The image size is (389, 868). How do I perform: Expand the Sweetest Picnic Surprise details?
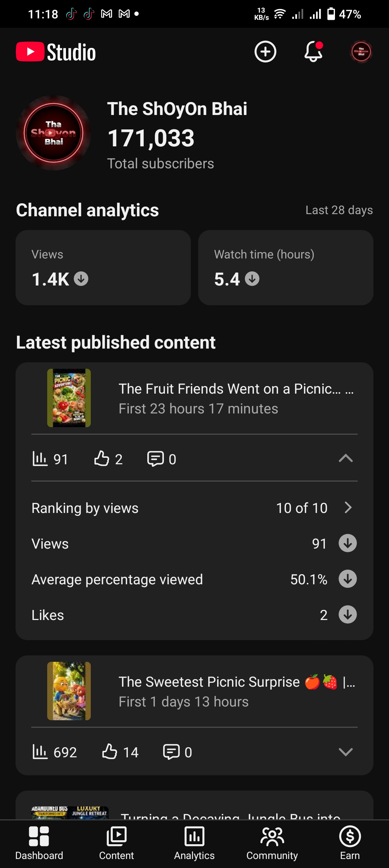346,752
